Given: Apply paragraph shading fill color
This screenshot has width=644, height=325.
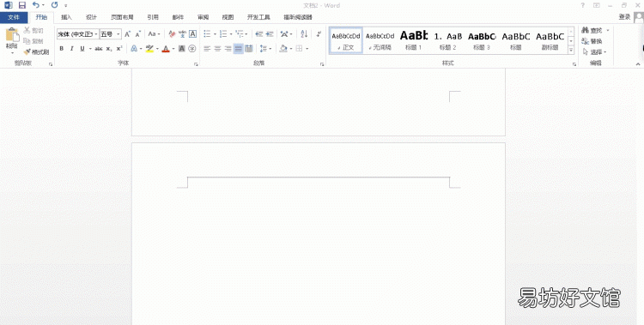Looking at the screenshot, I should click(x=283, y=48).
